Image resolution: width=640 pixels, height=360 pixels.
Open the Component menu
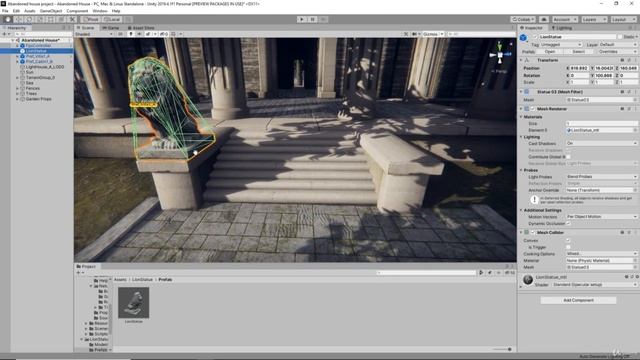coord(77,11)
